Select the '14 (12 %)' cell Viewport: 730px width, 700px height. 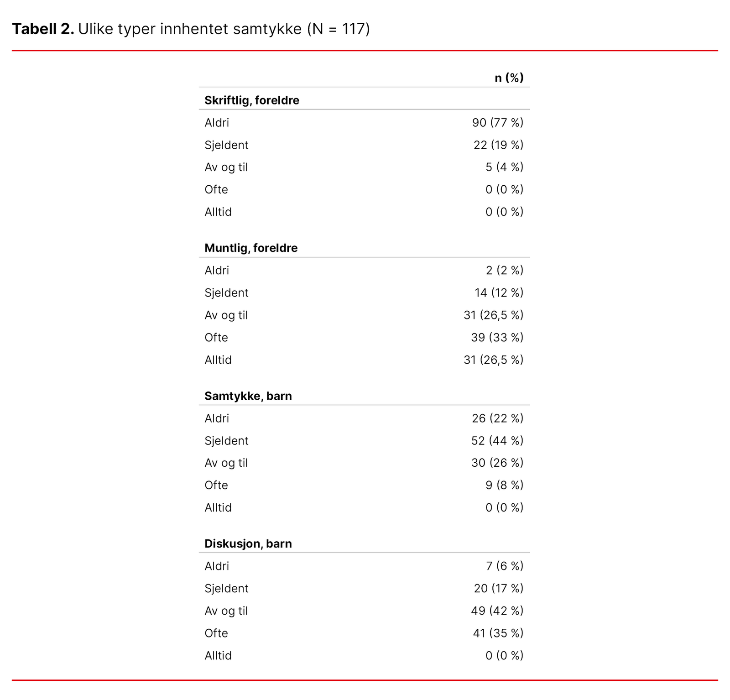point(499,293)
